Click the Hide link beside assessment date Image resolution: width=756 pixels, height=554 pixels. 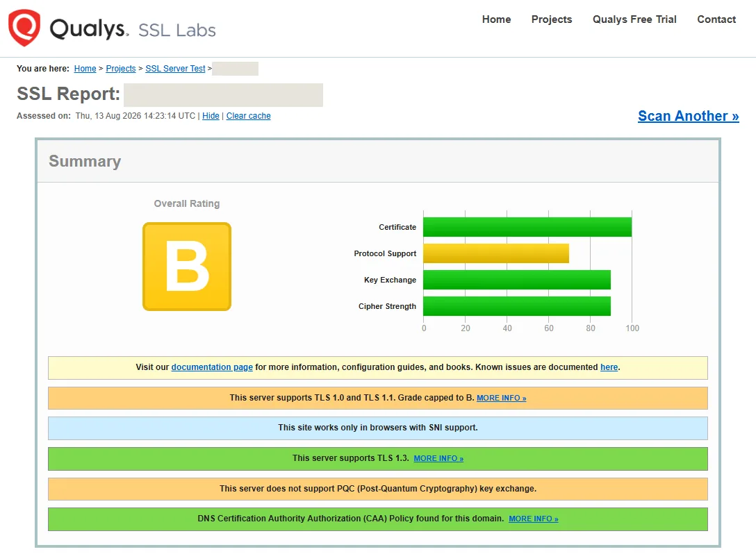(211, 116)
